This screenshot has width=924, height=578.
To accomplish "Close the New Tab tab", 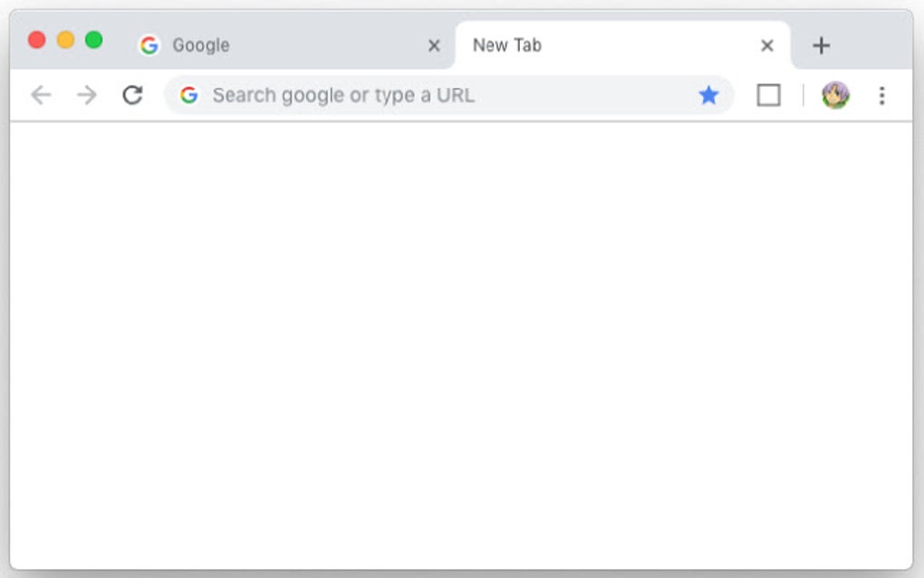I will point(767,45).
